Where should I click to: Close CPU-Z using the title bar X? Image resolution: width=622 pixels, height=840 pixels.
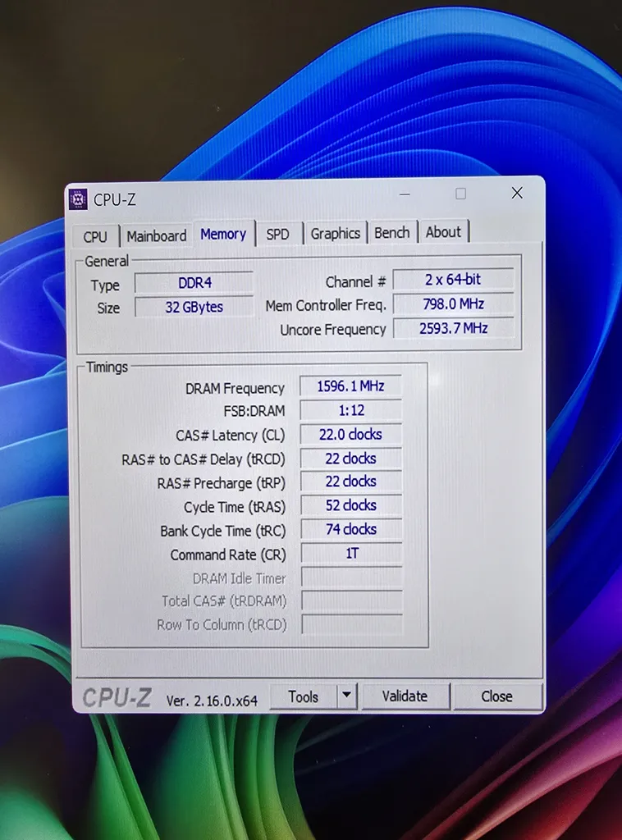coord(517,194)
